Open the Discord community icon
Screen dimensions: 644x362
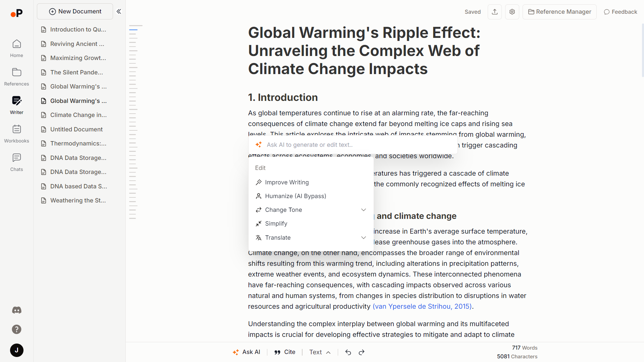(x=16, y=310)
